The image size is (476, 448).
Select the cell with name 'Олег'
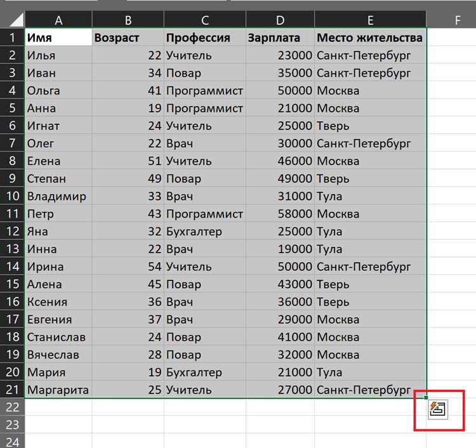pos(58,143)
